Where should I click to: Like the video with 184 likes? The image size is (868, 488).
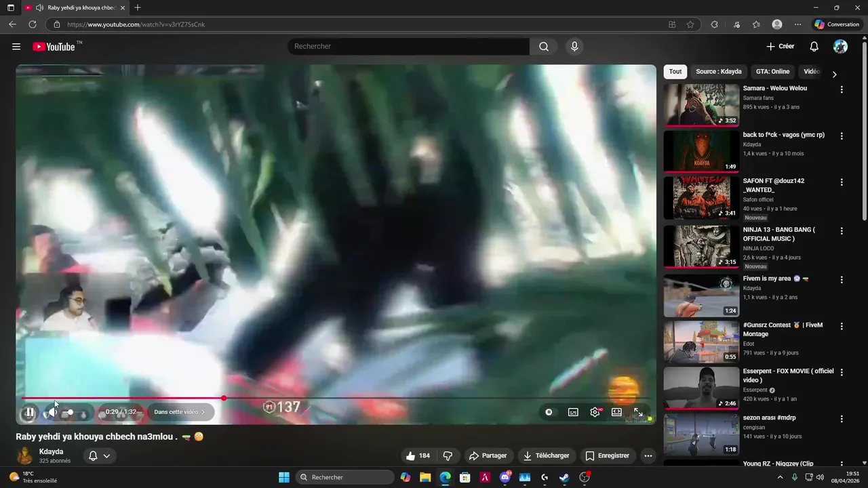pyautogui.click(x=418, y=455)
